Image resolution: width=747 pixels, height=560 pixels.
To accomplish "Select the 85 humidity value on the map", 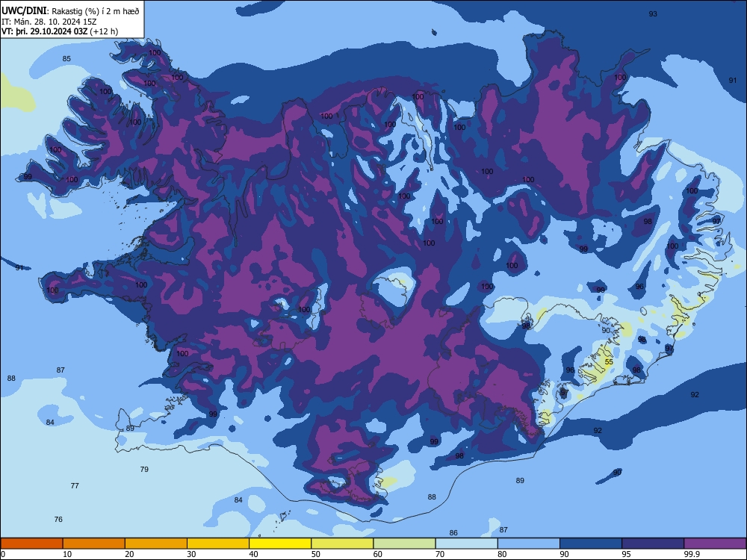I will [66, 58].
